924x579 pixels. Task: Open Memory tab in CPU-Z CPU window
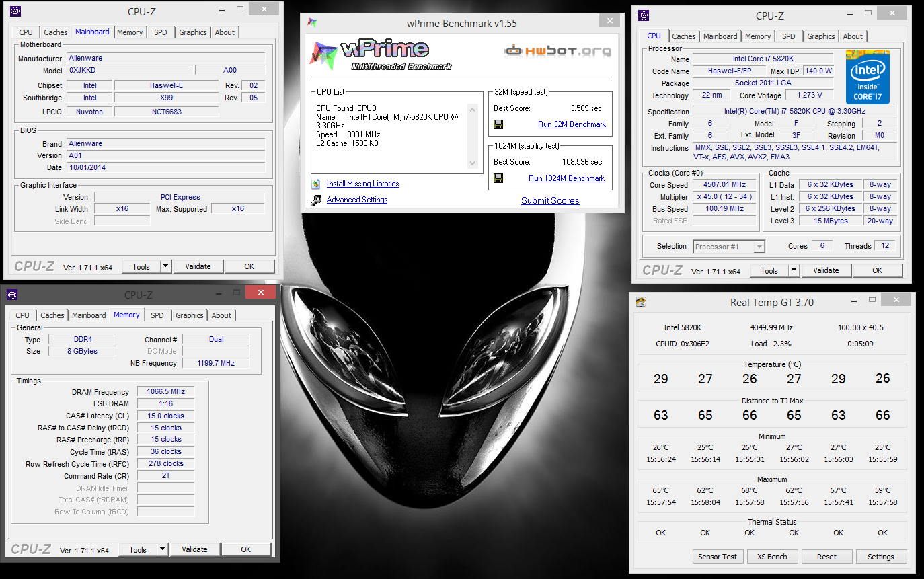(758, 36)
